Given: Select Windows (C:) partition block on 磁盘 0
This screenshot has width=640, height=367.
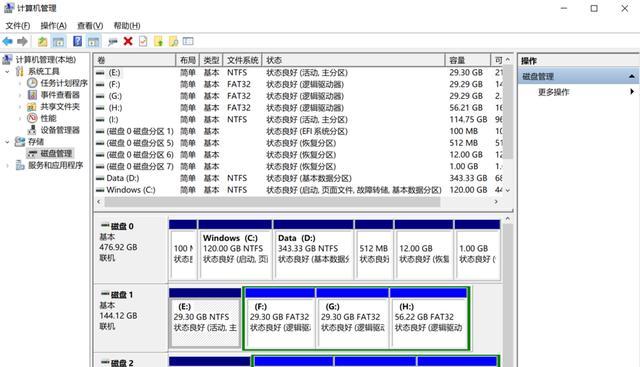Looking at the screenshot, I should click(x=235, y=250).
